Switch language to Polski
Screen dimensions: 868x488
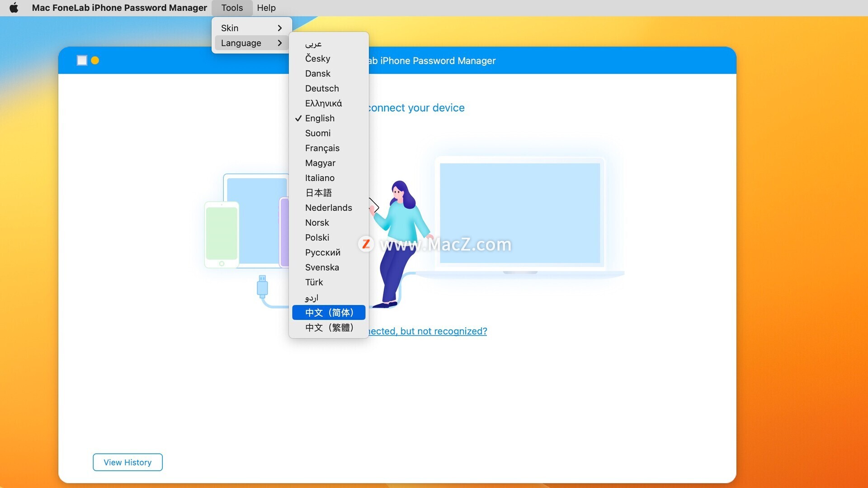click(329, 237)
